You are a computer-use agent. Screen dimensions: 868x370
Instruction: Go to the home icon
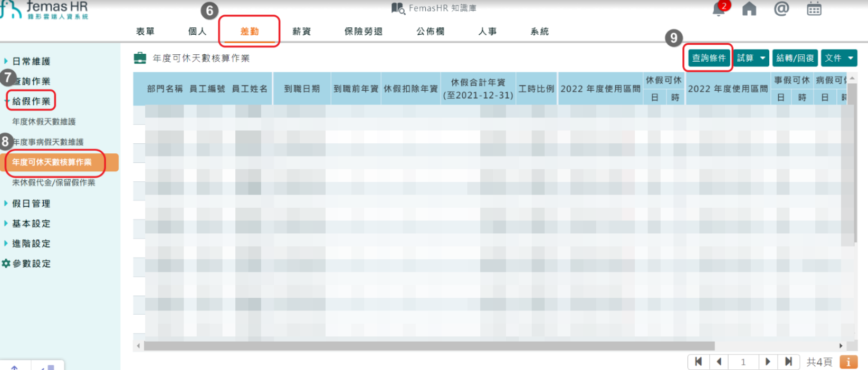pos(749,9)
